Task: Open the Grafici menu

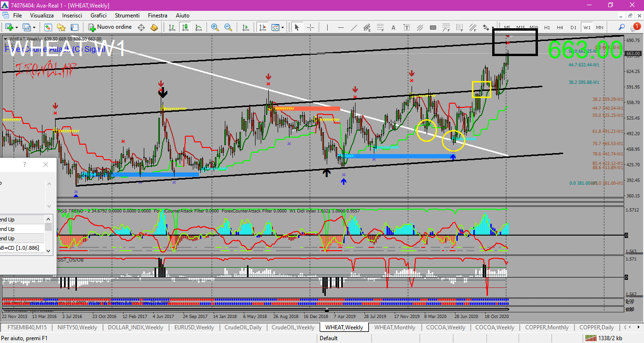Action: (99, 16)
